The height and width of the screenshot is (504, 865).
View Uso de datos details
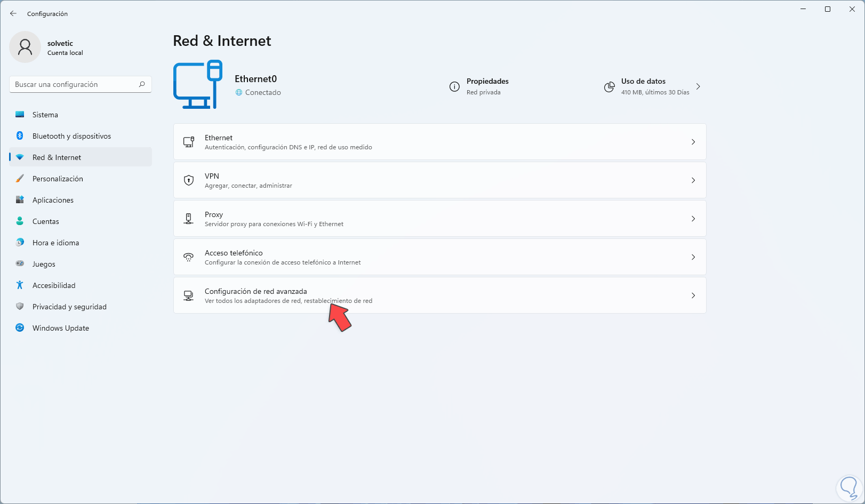653,86
